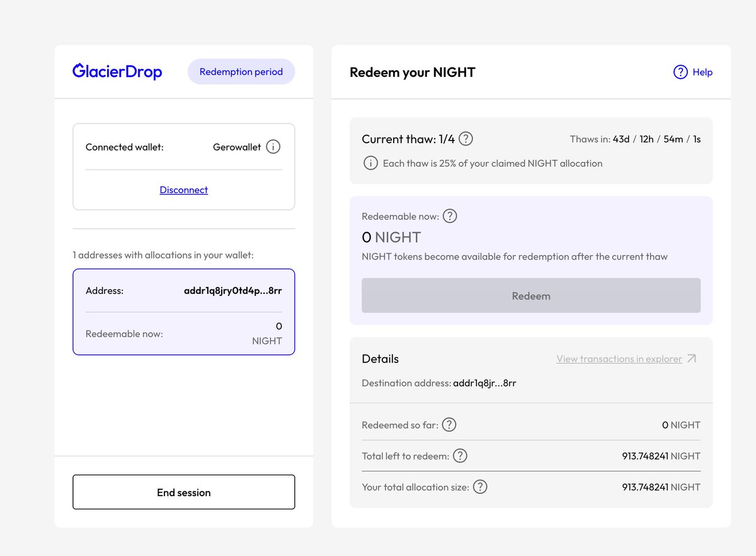Select the addr1q8jry0td4p...8rr address card
Image resolution: width=756 pixels, height=556 pixels.
[x=184, y=312]
